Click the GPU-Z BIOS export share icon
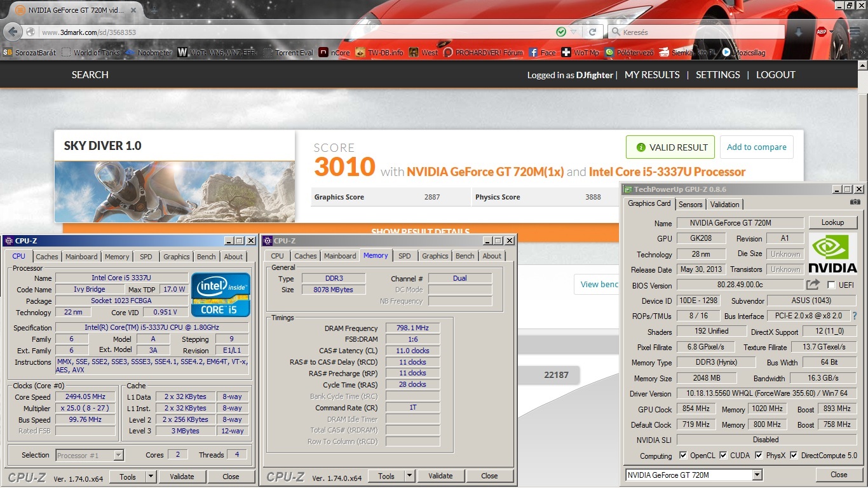This screenshot has height=488, width=868. 813,285
